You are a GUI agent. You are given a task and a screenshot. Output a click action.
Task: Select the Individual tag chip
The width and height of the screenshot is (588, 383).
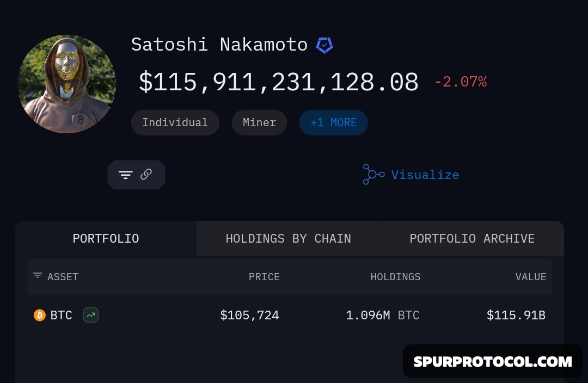175,122
